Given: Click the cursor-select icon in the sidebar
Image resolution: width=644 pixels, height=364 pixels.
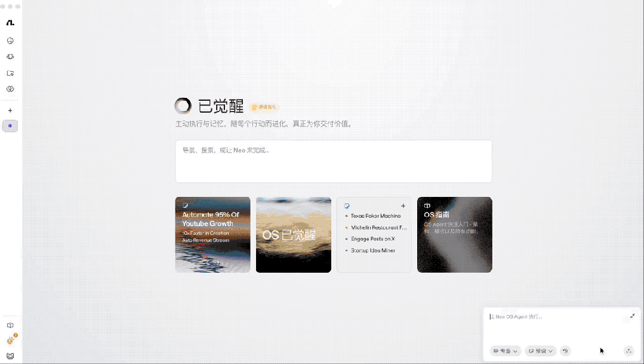Looking at the screenshot, I should 10,73.
